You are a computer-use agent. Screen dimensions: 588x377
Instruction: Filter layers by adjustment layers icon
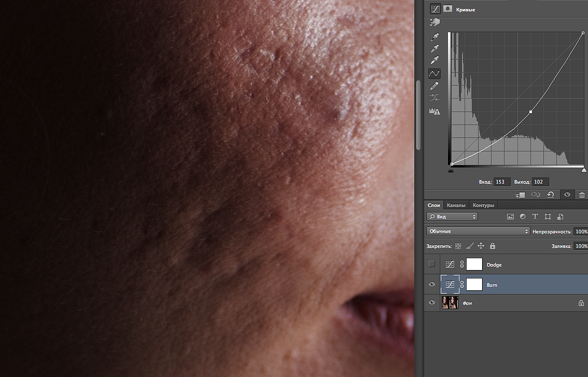(523, 217)
